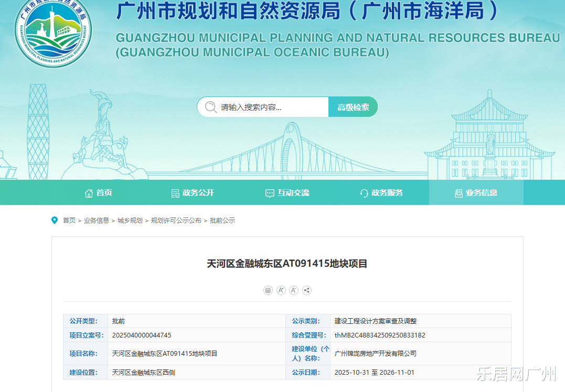Click the 高级检索 advanced search button
The width and height of the screenshot is (565, 392).
coord(353,107)
